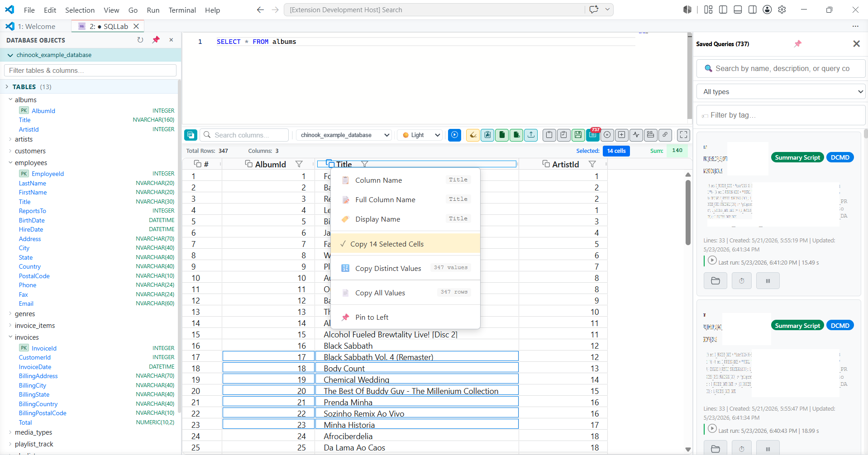Close the Saved Queries panel
The width and height of the screenshot is (868, 455).
856,43
